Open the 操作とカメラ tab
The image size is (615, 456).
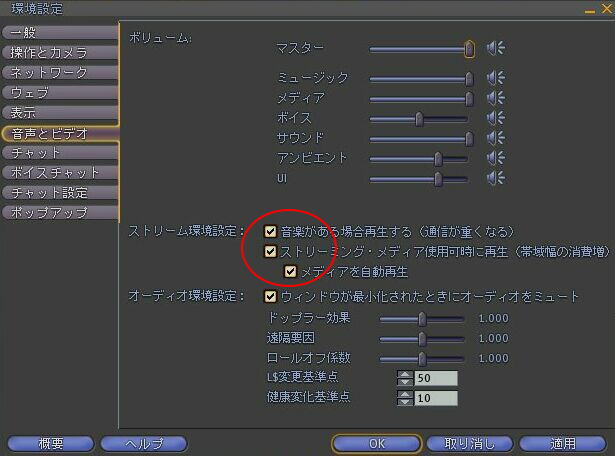(60, 53)
